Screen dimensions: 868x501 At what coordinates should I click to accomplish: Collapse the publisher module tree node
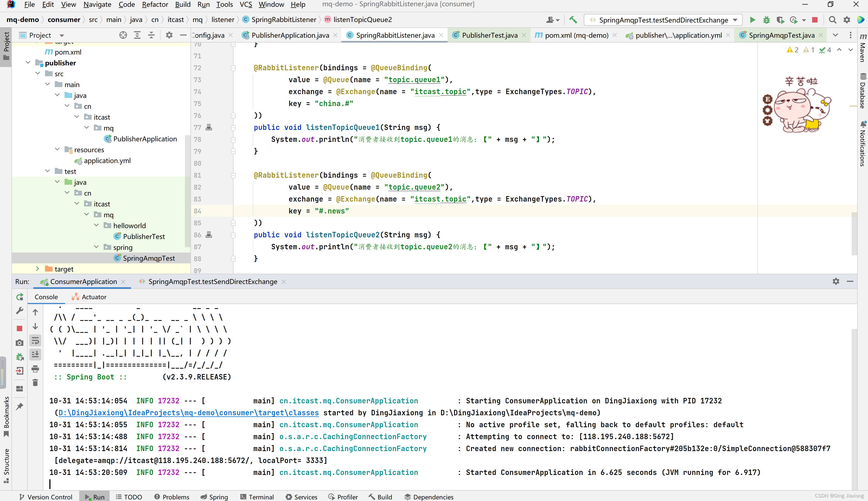pyautogui.click(x=28, y=63)
